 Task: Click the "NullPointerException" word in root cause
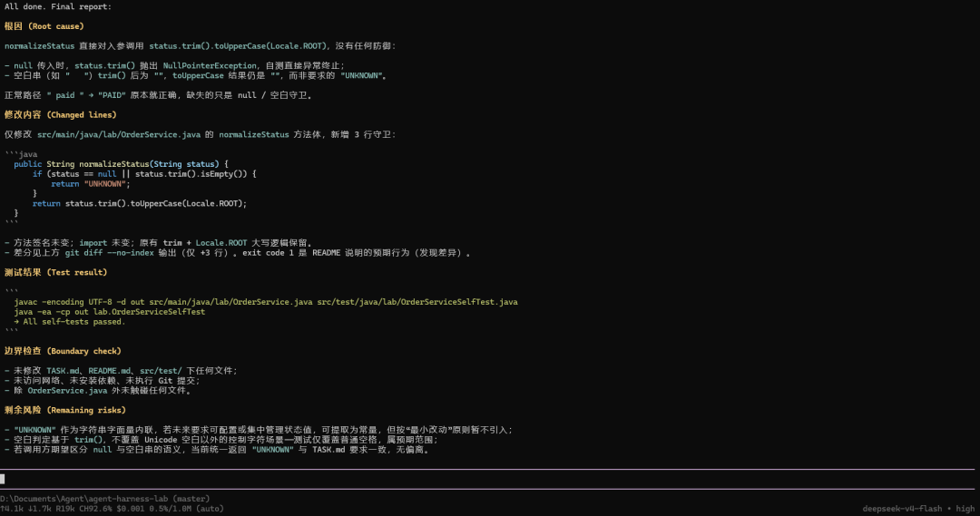tap(210, 65)
